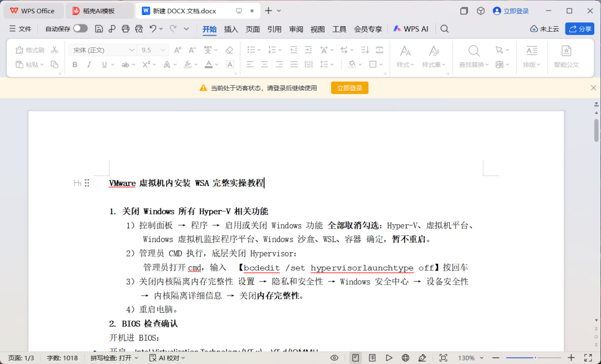This screenshot has width=601, height=364.
Task: Click the Redo arrow icon
Action: pos(173,29)
